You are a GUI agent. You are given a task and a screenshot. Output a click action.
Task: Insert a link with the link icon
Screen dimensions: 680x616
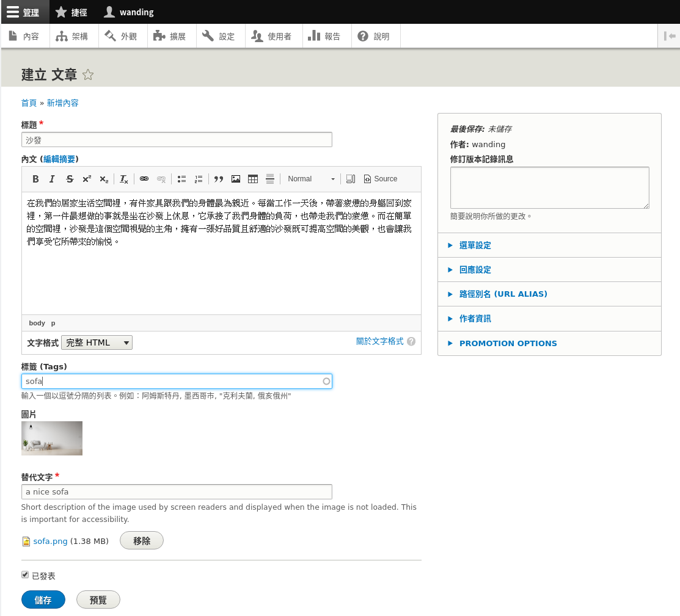(144, 179)
